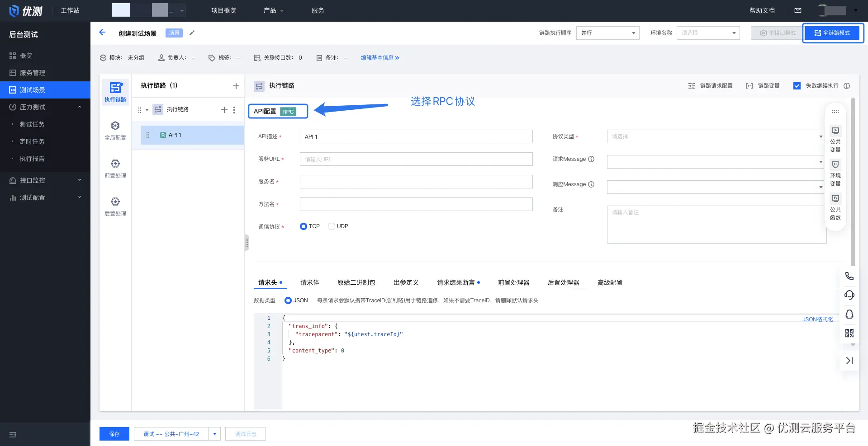Viewport: 868px width, 446px height.
Task: Click the 编辑基本信息 link
Action: 380,58
